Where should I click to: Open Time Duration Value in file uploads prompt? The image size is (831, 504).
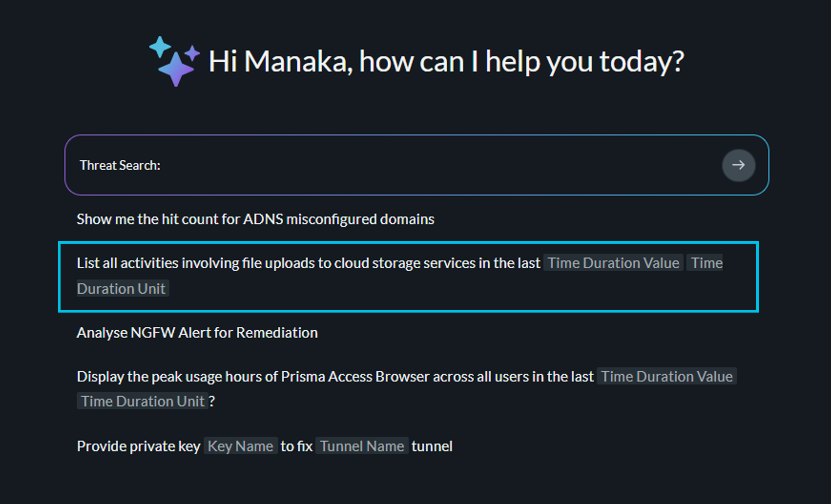pyautogui.click(x=613, y=263)
